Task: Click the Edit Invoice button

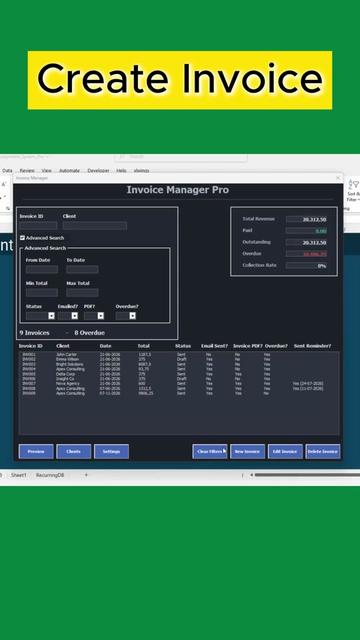Action: click(x=285, y=451)
